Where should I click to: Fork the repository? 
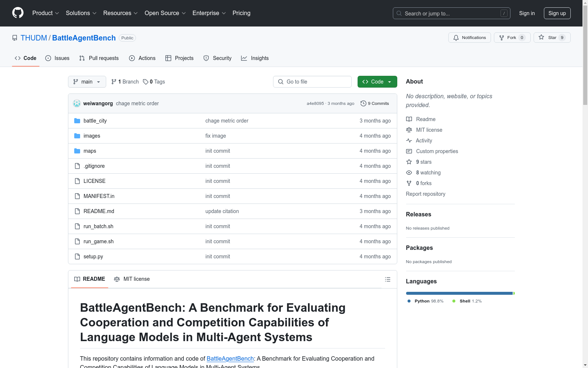point(512,38)
